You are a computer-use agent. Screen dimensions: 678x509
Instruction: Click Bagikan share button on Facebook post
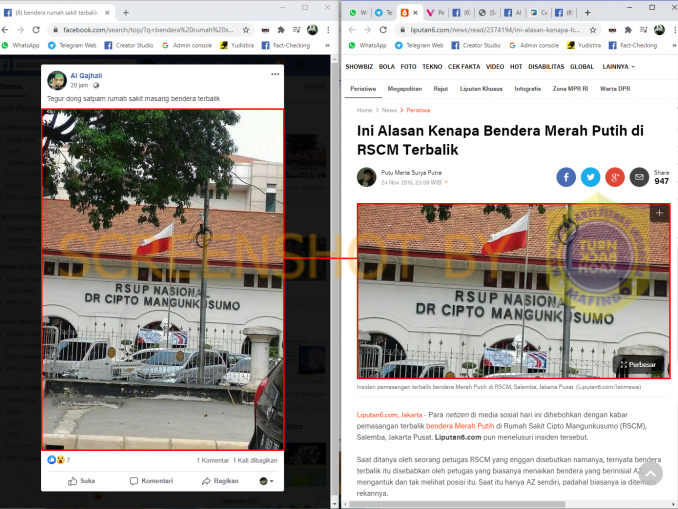point(221,481)
